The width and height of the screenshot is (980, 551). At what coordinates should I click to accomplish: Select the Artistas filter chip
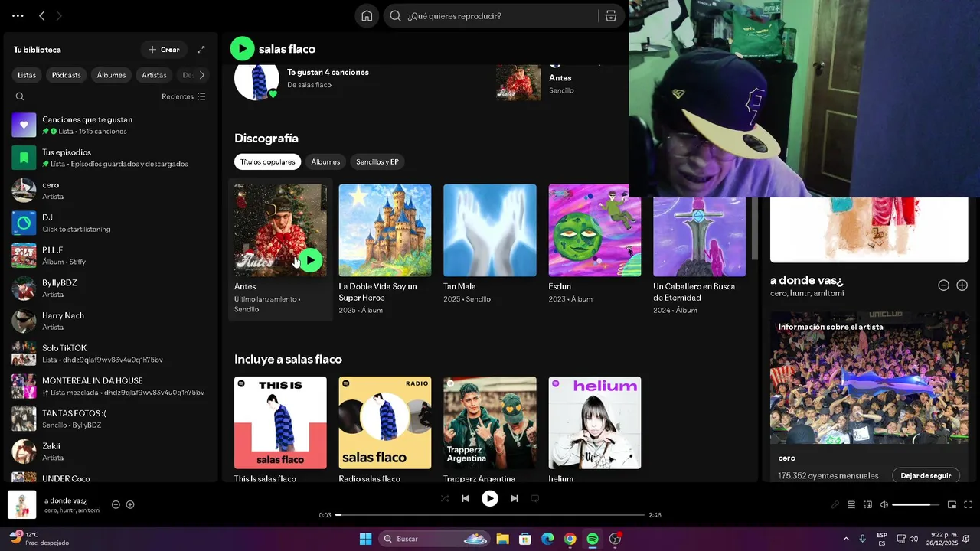tap(154, 75)
